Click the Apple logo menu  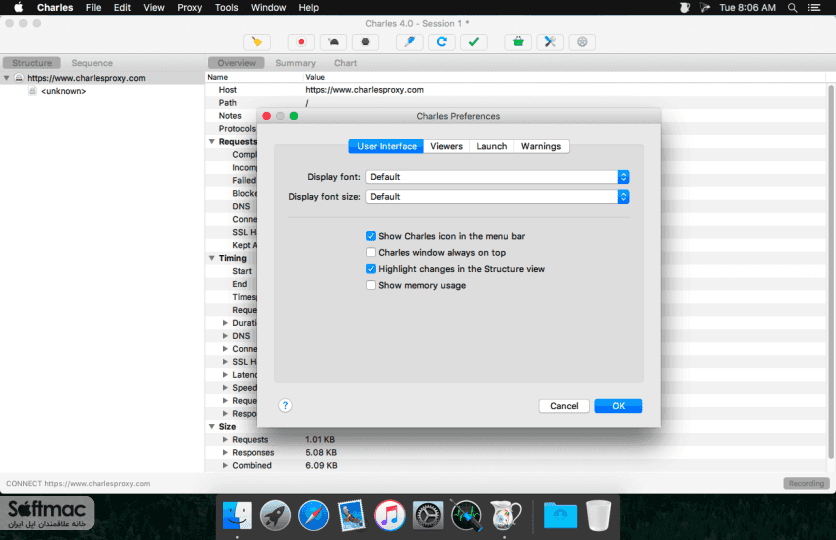[18, 7]
